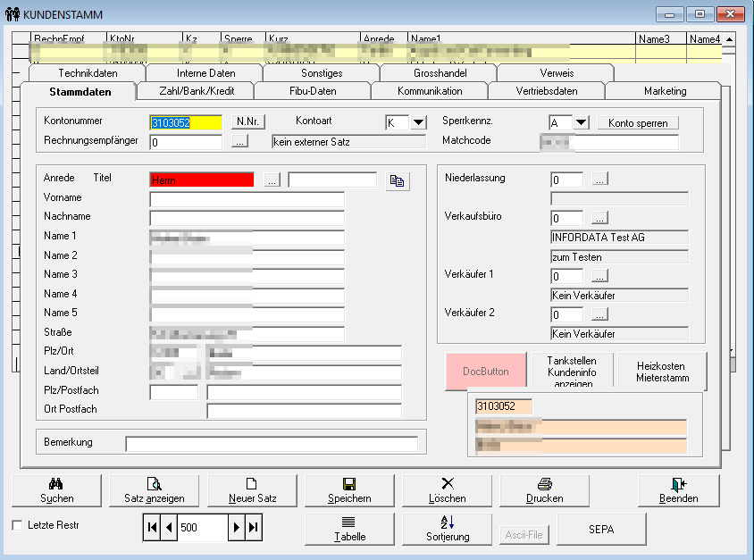The width and height of the screenshot is (754, 560).
Task: Click the Suchen binoculars button
Action: pos(57,490)
